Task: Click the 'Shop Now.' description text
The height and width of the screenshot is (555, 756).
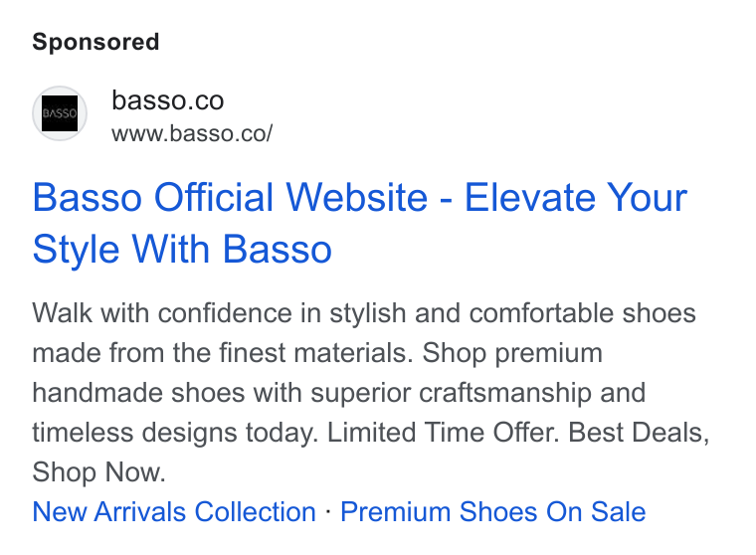Action: 98,472
